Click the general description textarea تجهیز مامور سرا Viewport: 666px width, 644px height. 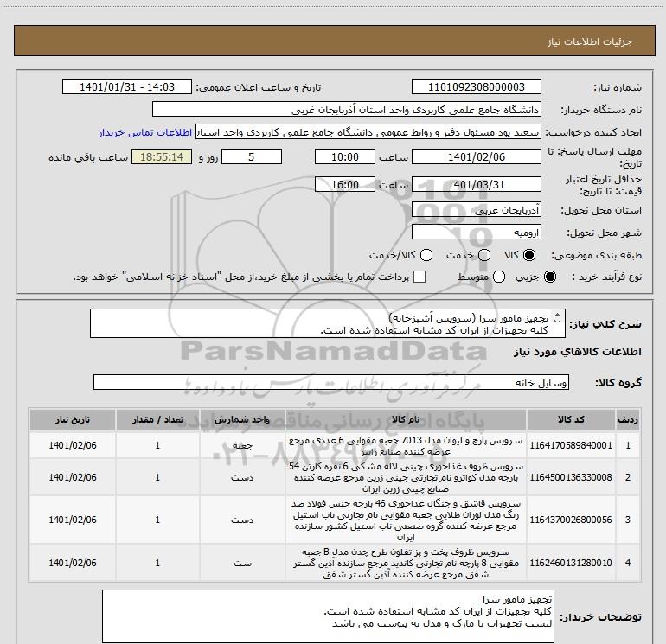coord(328,324)
